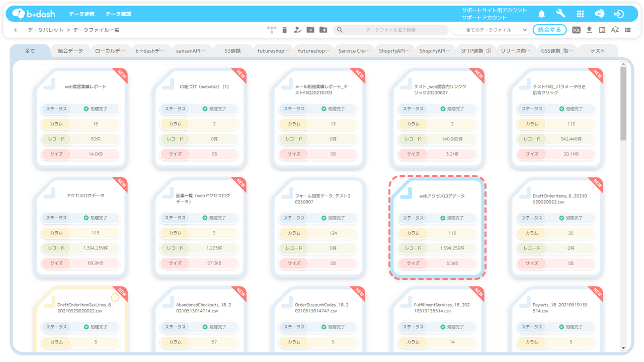Select Payouts_18 csv card title
Screen dimensions: 644x362
click(x=560, y=308)
